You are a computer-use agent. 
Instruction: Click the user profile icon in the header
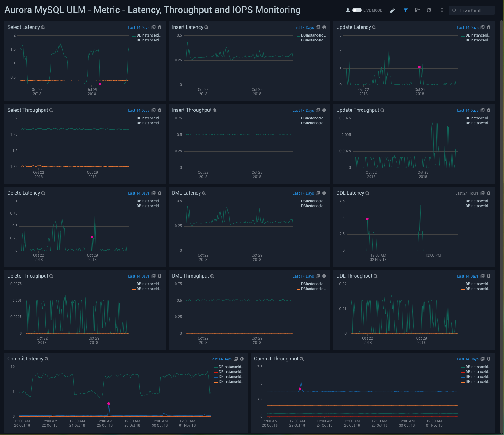[347, 10]
